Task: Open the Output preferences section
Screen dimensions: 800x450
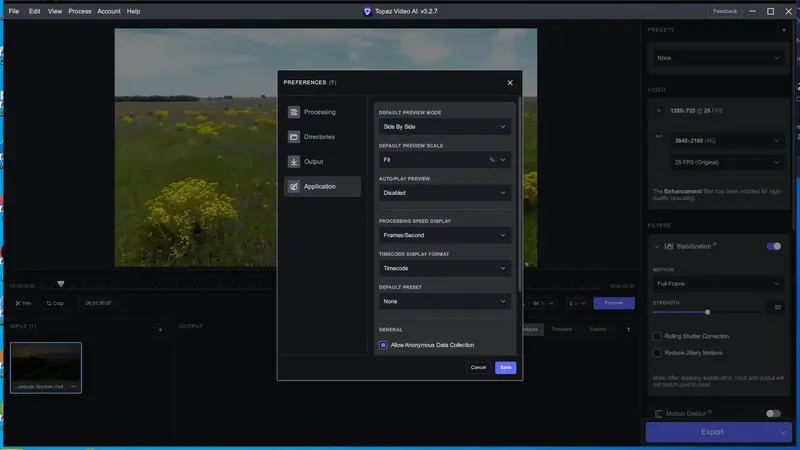Action: [x=322, y=161]
